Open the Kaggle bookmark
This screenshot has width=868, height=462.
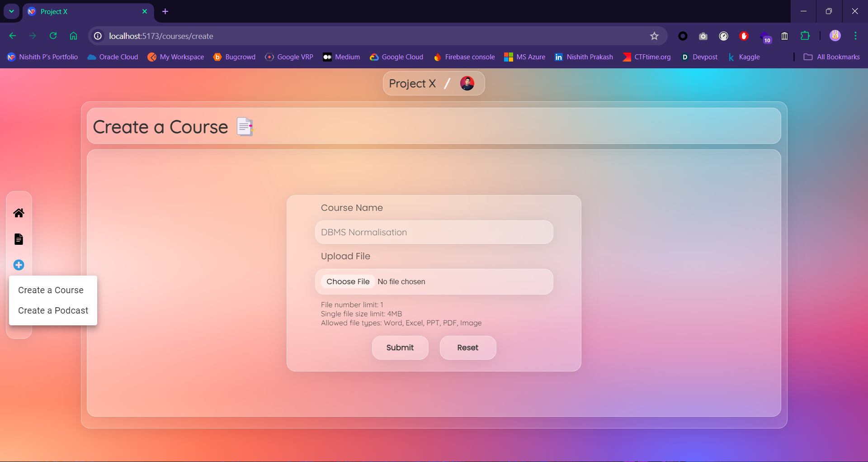[744, 57]
